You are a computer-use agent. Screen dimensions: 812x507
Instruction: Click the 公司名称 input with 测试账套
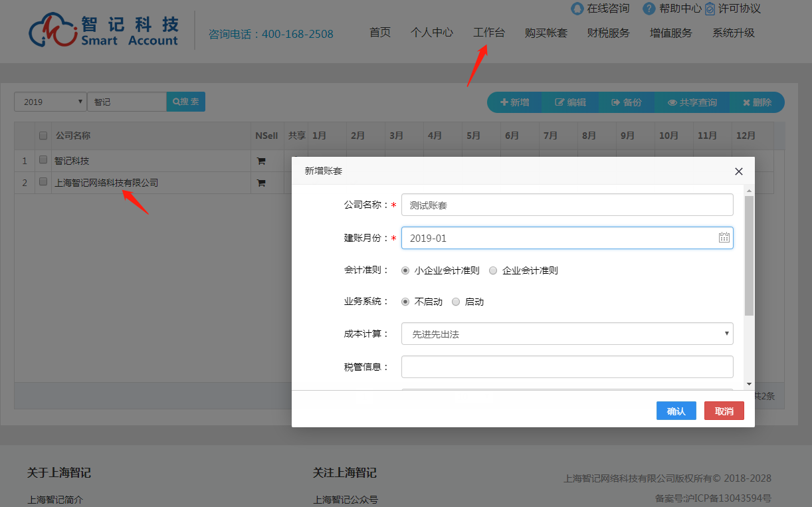567,205
